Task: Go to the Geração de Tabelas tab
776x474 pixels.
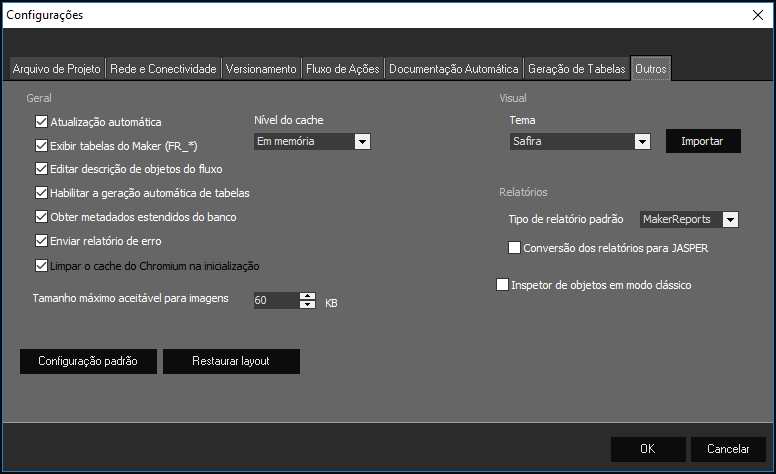Action: point(576,69)
